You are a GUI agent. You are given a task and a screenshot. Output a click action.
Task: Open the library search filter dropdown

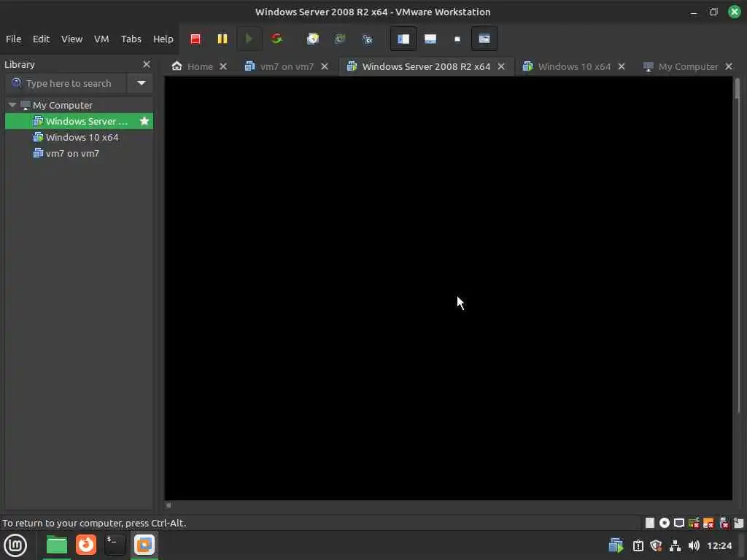(141, 83)
